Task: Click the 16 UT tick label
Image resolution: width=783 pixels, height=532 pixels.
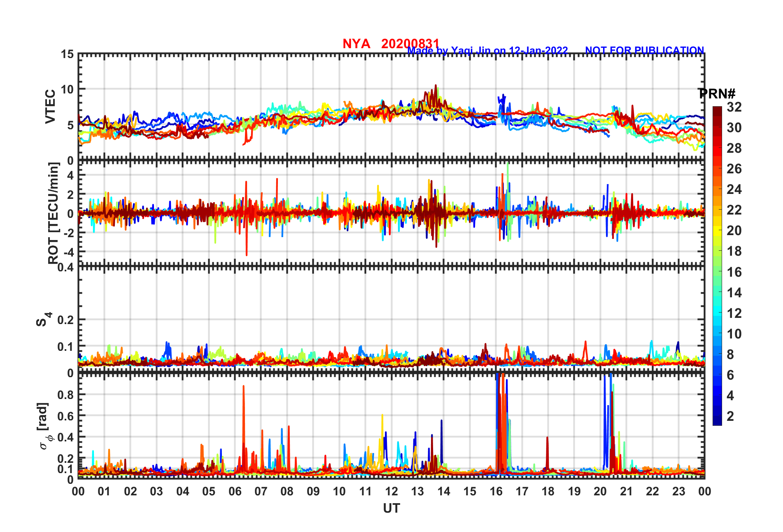Action: (x=496, y=491)
